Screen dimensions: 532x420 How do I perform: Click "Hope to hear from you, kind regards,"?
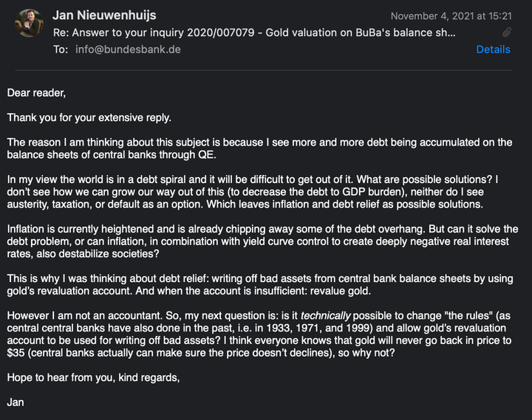[x=93, y=378]
